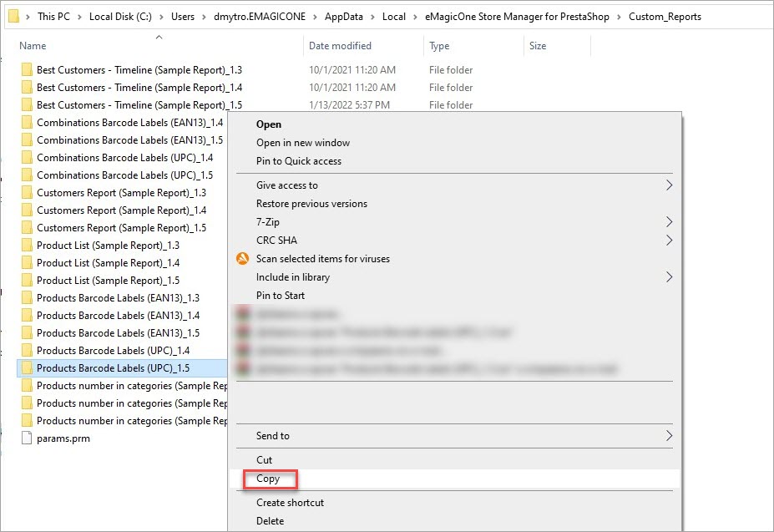Choose Open in the context menu
The image size is (774, 532).
tap(269, 124)
